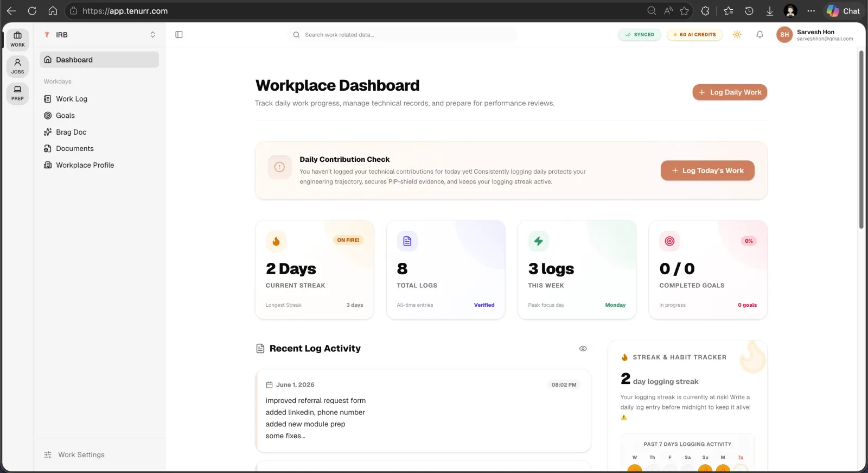868x473 pixels.
Task: Open the WORK section in left rail
Action: point(17,39)
